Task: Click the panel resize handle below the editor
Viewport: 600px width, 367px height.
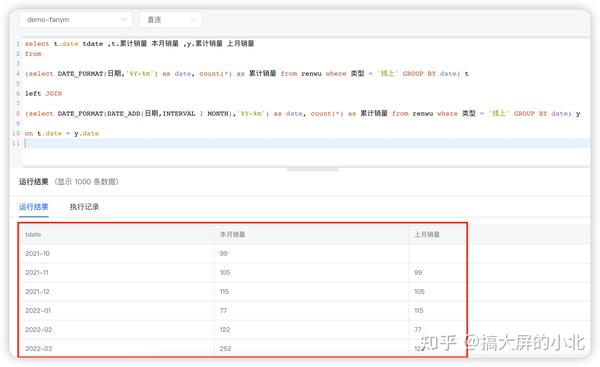Action: point(313,169)
